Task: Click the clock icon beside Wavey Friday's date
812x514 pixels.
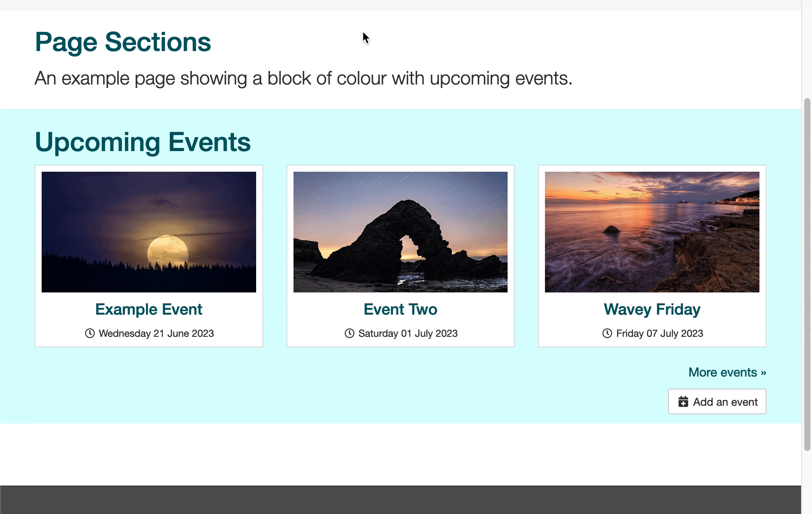Action: (x=607, y=333)
